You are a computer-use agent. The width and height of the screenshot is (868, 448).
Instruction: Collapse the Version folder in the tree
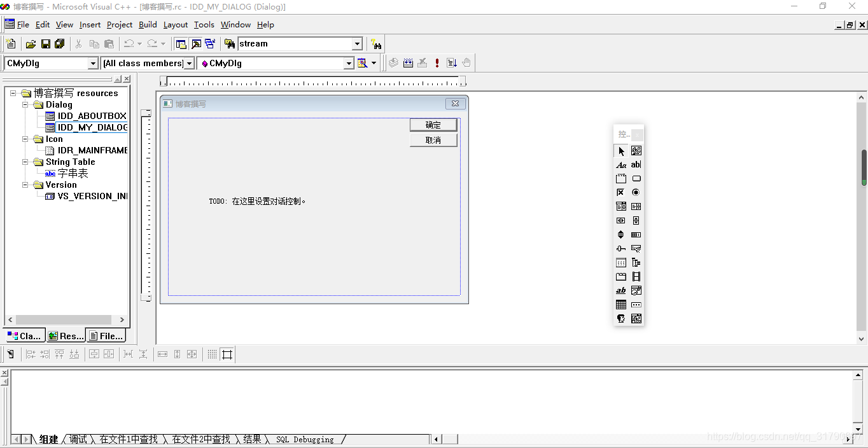tap(25, 185)
